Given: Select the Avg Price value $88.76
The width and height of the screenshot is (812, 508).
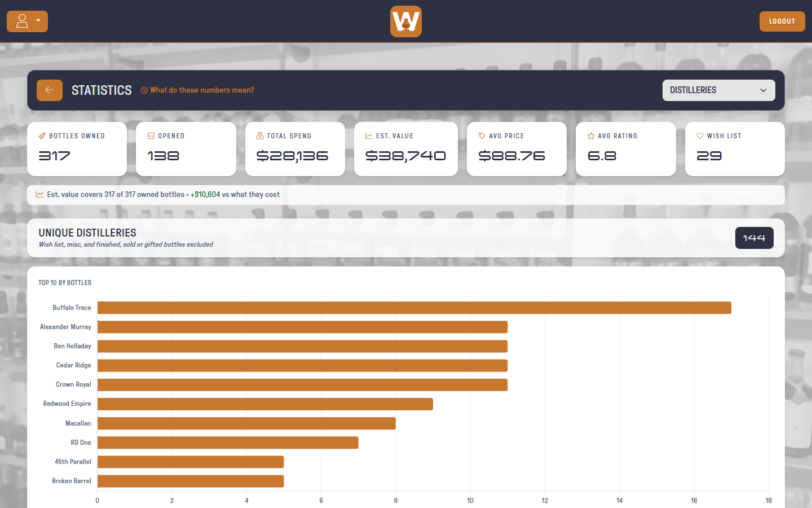Looking at the screenshot, I should pyautogui.click(x=512, y=156).
